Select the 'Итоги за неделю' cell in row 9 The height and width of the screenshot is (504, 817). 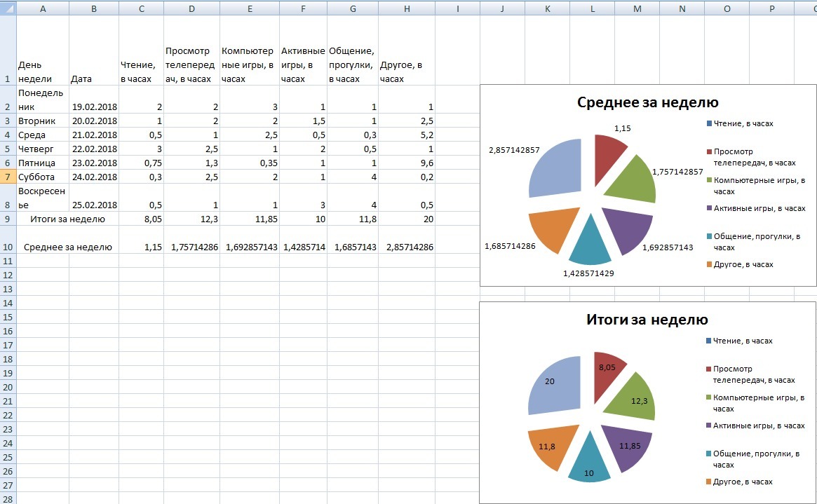pyautogui.click(x=68, y=219)
